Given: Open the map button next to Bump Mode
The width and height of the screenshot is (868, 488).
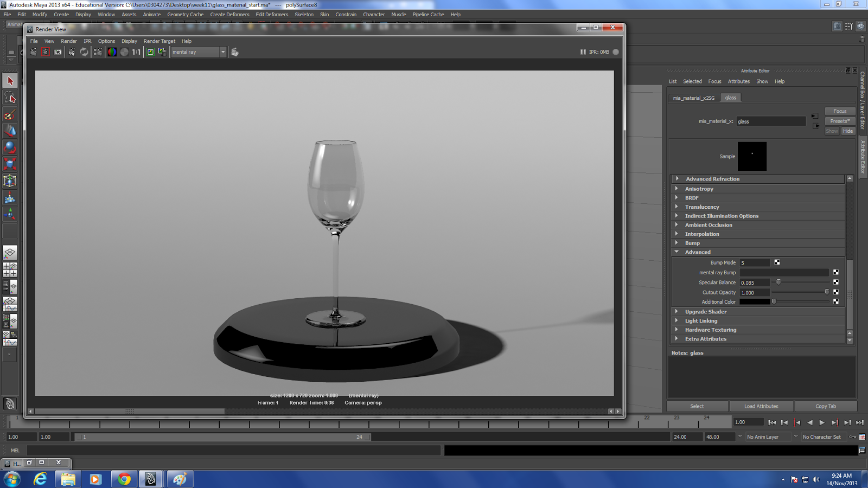Looking at the screenshot, I should pyautogui.click(x=777, y=262).
